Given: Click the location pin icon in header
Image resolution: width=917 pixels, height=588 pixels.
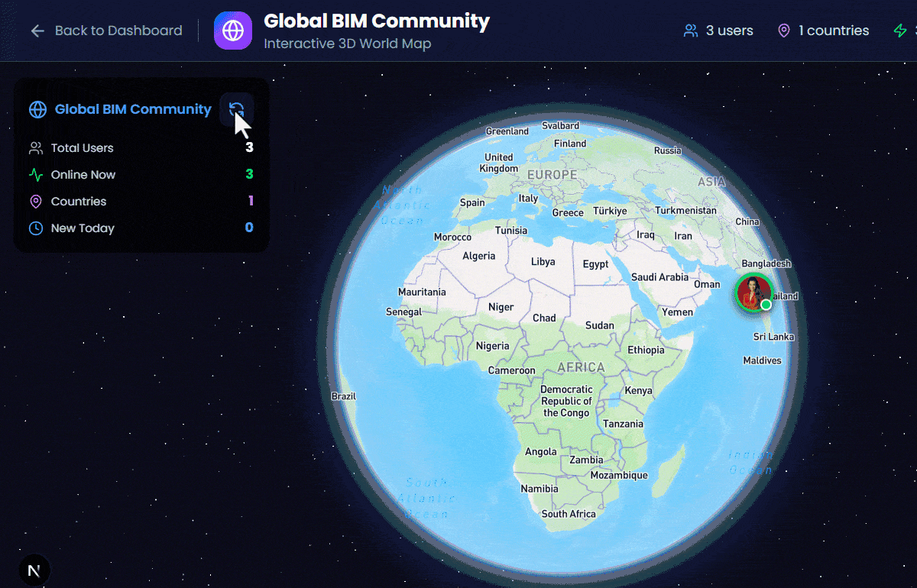Looking at the screenshot, I should pyautogui.click(x=783, y=31).
